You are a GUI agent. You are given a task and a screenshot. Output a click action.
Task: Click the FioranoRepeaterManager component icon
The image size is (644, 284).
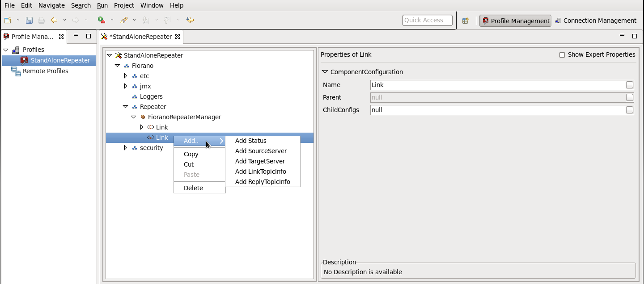tap(143, 117)
